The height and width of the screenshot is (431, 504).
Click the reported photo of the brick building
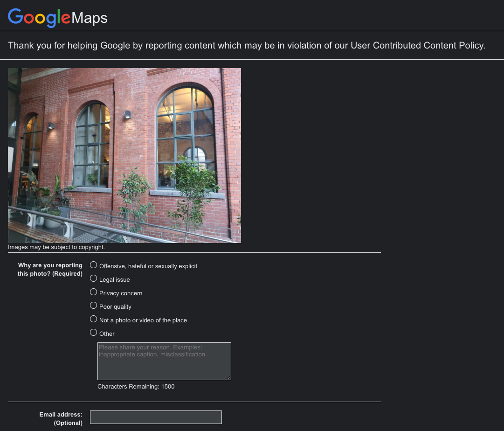[124, 155]
